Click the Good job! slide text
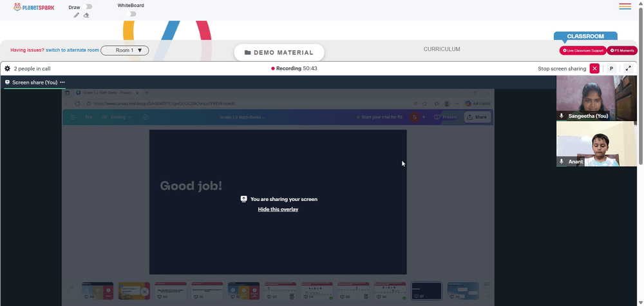644x306 pixels. [191, 186]
